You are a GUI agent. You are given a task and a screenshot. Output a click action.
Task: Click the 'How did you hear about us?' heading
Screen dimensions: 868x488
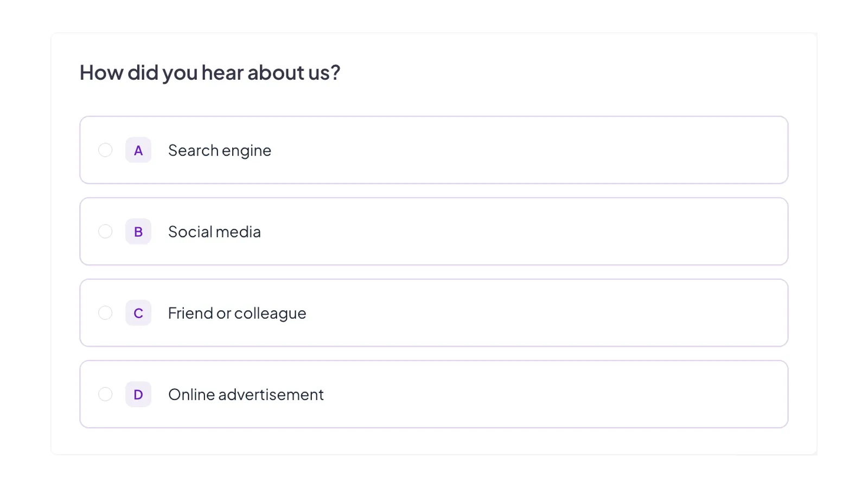tap(210, 73)
